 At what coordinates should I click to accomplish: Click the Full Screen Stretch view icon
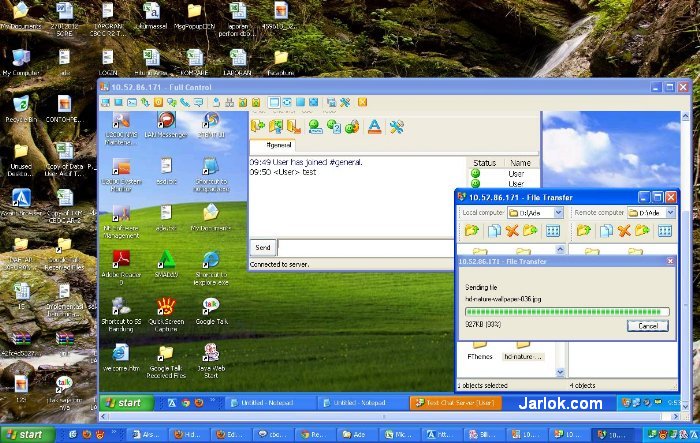coord(314,103)
